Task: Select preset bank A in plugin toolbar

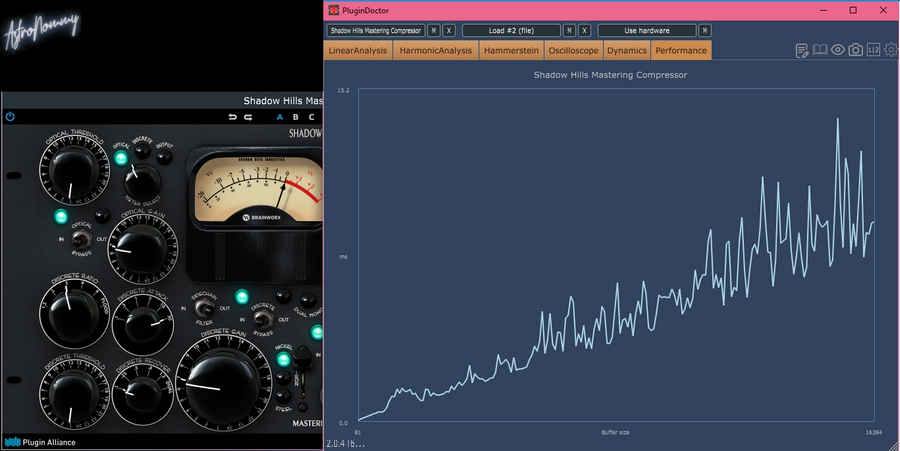Action: (x=280, y=117)
